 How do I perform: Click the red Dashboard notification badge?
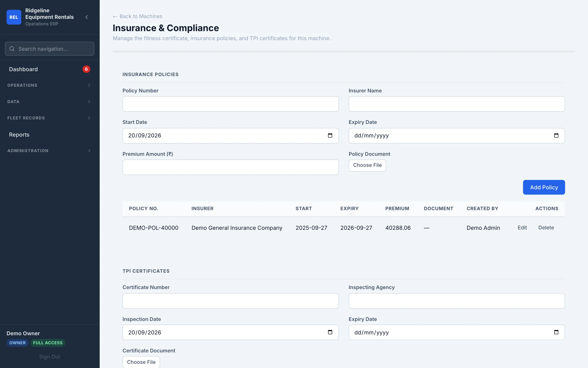[86, 69]
